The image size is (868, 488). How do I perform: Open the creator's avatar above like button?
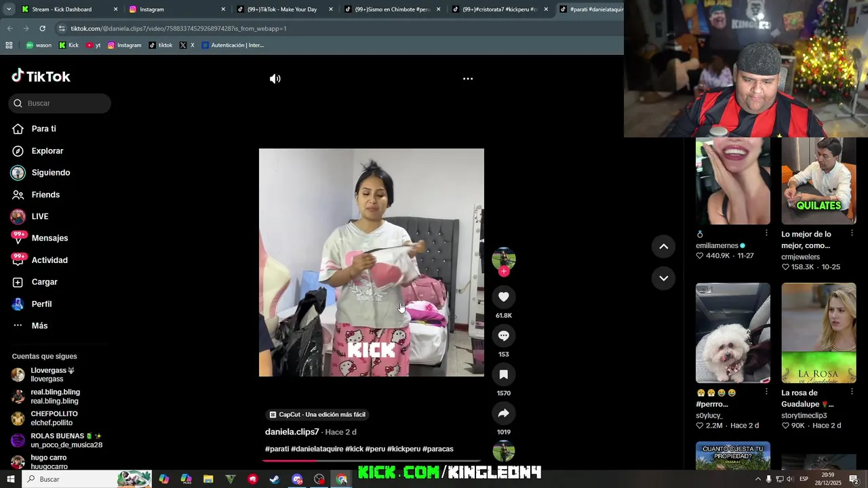tap(503, 259)
